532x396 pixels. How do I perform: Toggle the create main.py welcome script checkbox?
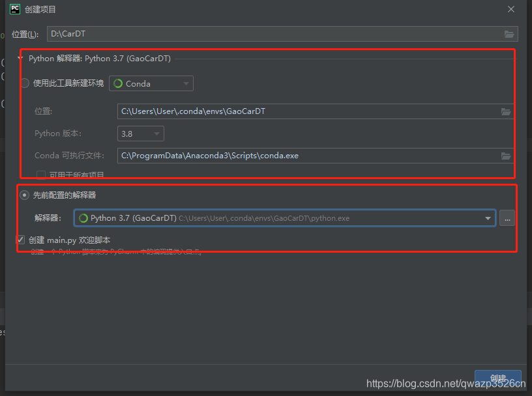pos(21,240)
